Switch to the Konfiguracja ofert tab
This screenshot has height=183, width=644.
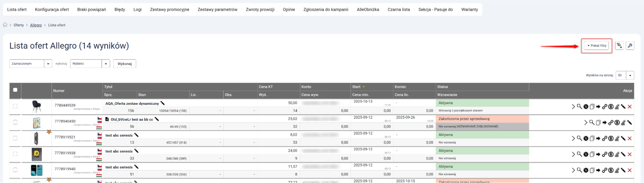coord(52,9)
